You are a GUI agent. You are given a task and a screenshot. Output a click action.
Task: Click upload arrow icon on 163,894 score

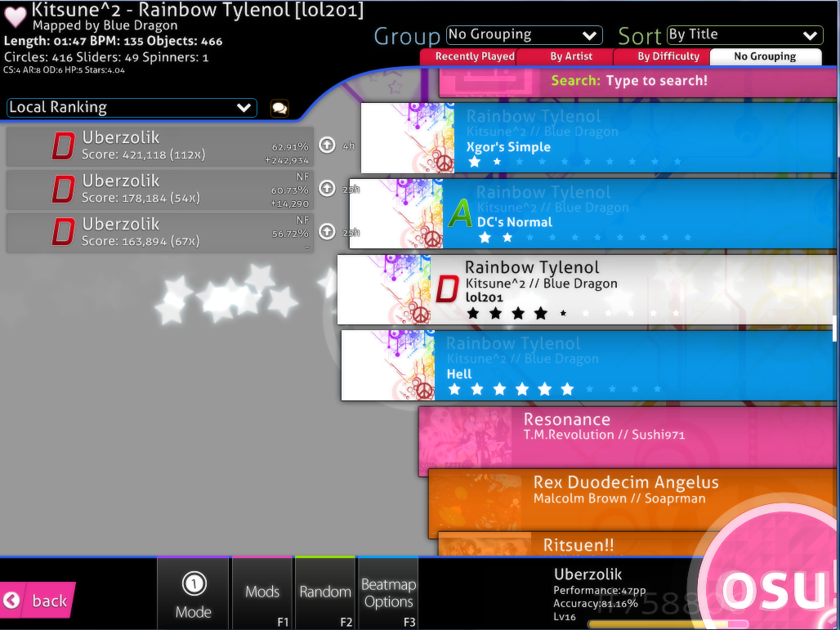[x=327, y=231]
